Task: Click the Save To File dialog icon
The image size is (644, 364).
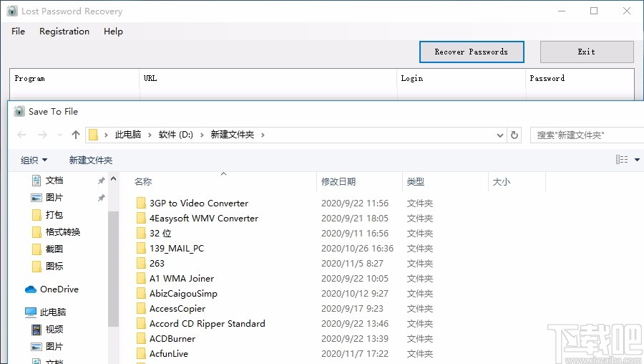Action: [x=19, y=111]
